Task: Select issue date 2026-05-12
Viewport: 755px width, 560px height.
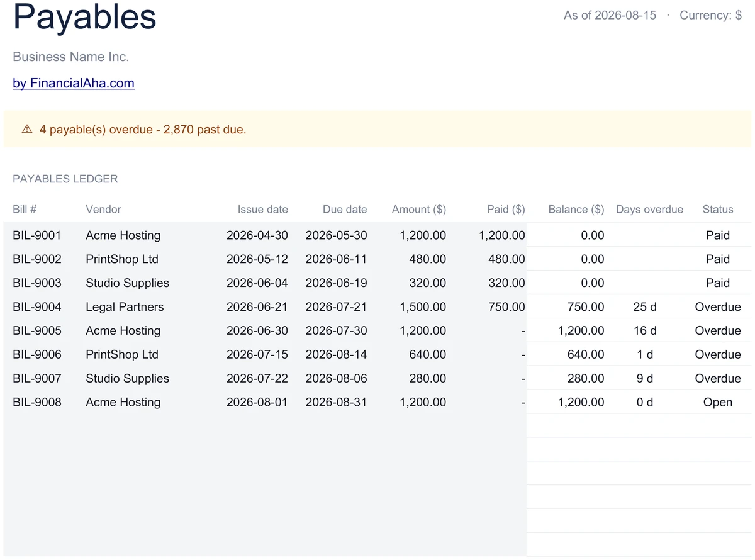Action: click(257, 259)
